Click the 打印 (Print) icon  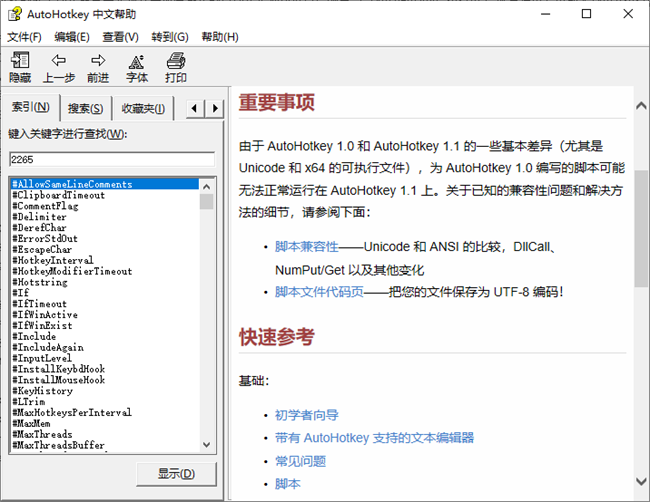pyautogui.click(x=176, y=62)
